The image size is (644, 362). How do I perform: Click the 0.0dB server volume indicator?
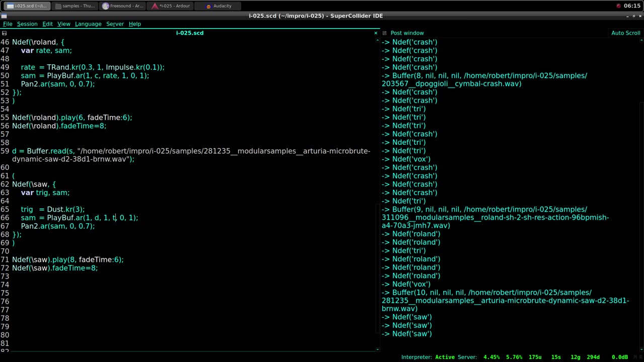click(619, 357)
